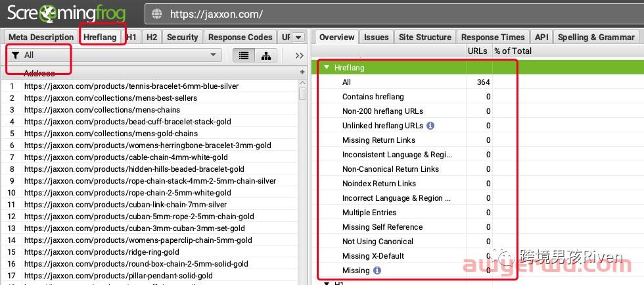Select Unlinked hreflang URLs filter
644x285 pixels.
pos(382,126)
